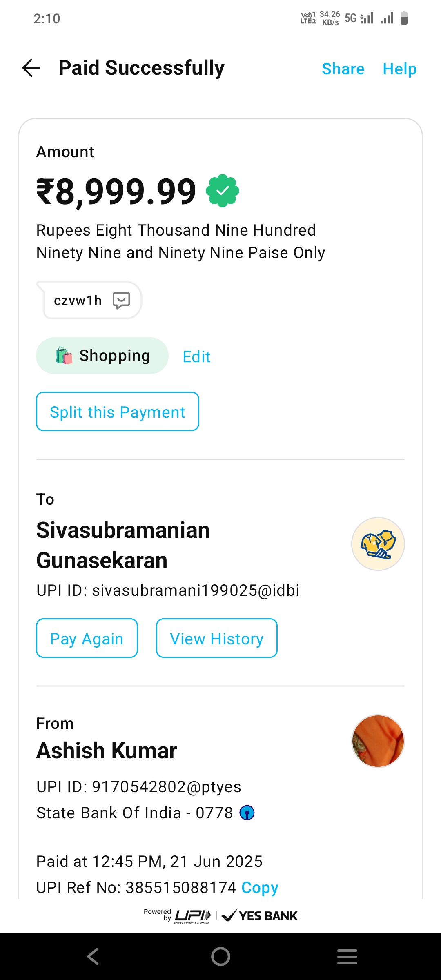The image size is (441, 980).
Task: Open View History for recipient
Action: click(216, 638)
